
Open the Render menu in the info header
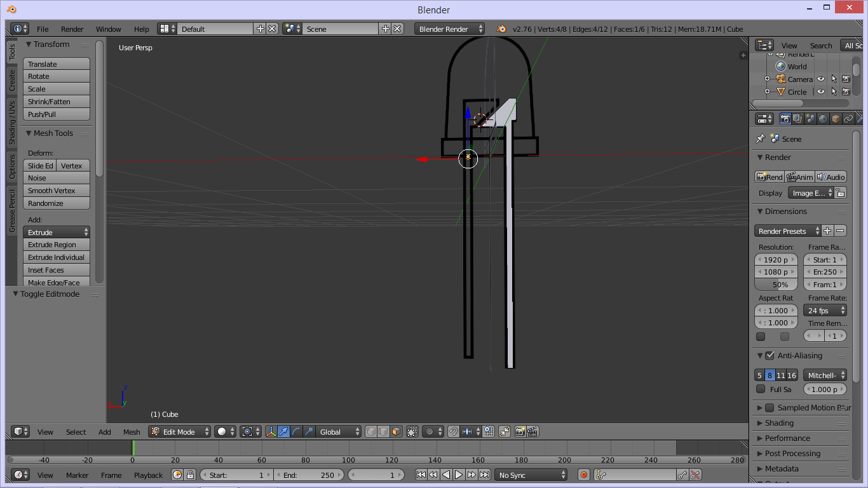pos(72,29)
